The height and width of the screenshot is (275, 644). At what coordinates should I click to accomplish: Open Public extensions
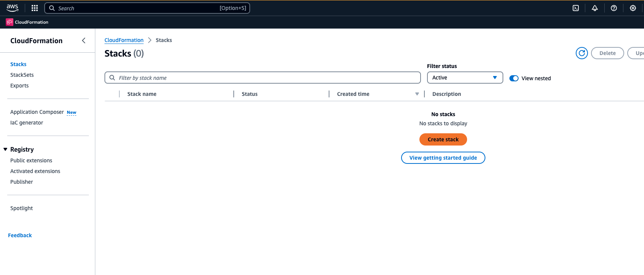pos(31,160)
